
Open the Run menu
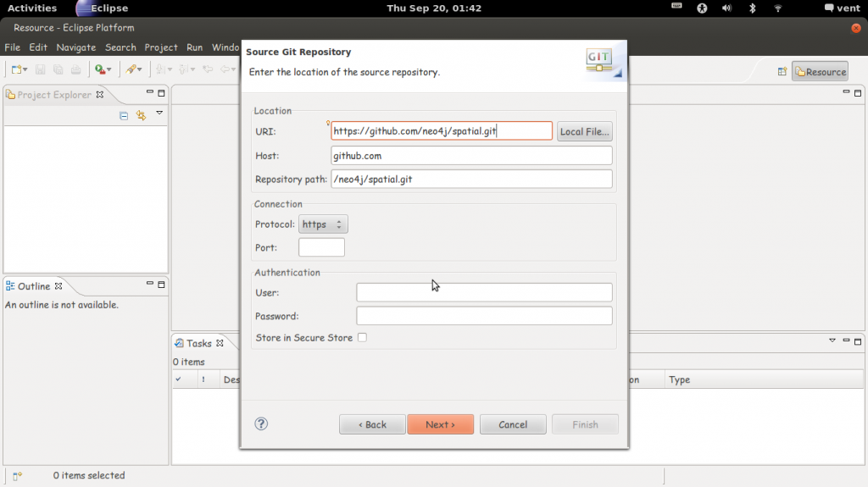pos(194,47)
